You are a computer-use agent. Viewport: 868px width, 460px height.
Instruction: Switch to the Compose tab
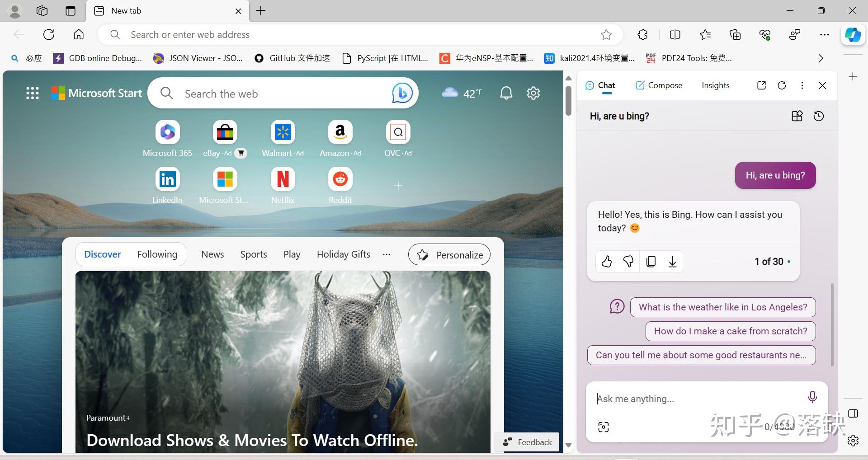point(659,85)
